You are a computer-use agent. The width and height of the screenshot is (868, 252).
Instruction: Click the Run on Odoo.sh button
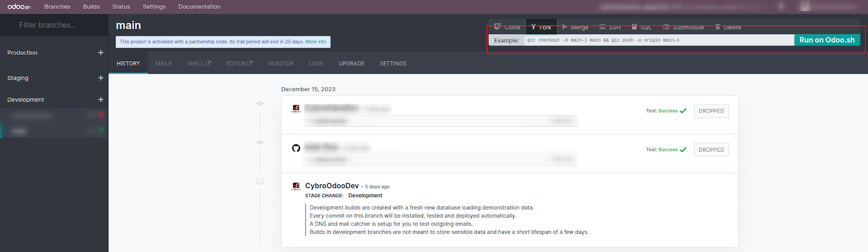(827, 40)
